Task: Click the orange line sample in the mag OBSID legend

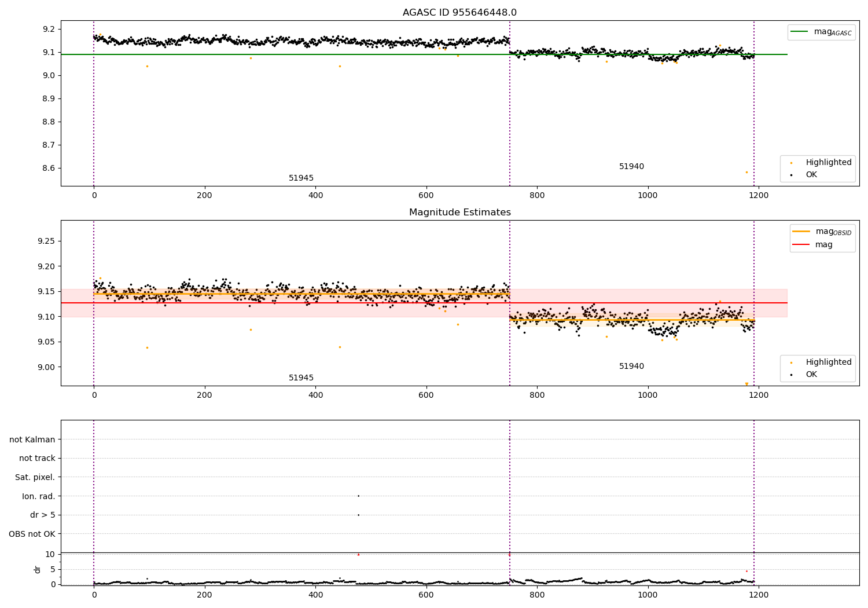Action: (801, 232)
